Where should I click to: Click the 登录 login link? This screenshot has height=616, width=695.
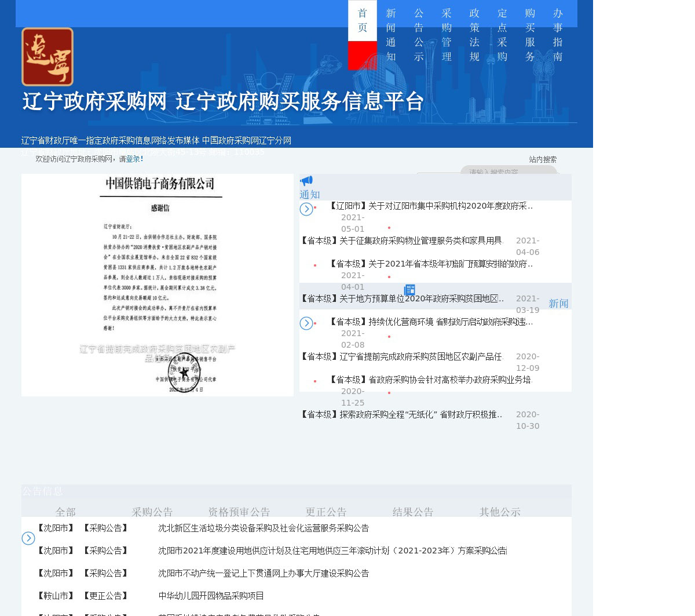coord(133,159)
